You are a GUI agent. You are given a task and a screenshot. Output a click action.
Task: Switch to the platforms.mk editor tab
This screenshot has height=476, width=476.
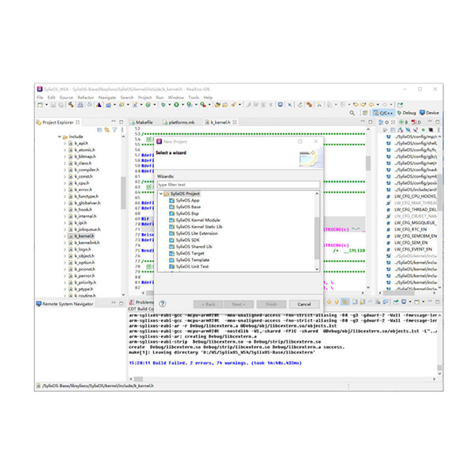pyautogui.click(x=181, y=123)
